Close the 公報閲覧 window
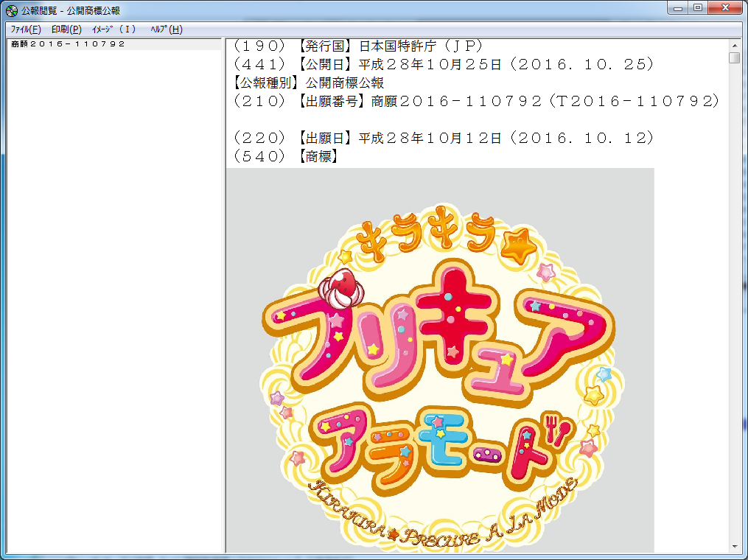This screenshot has height=560, width=748. pyautogui.click(x=725, y=7)
